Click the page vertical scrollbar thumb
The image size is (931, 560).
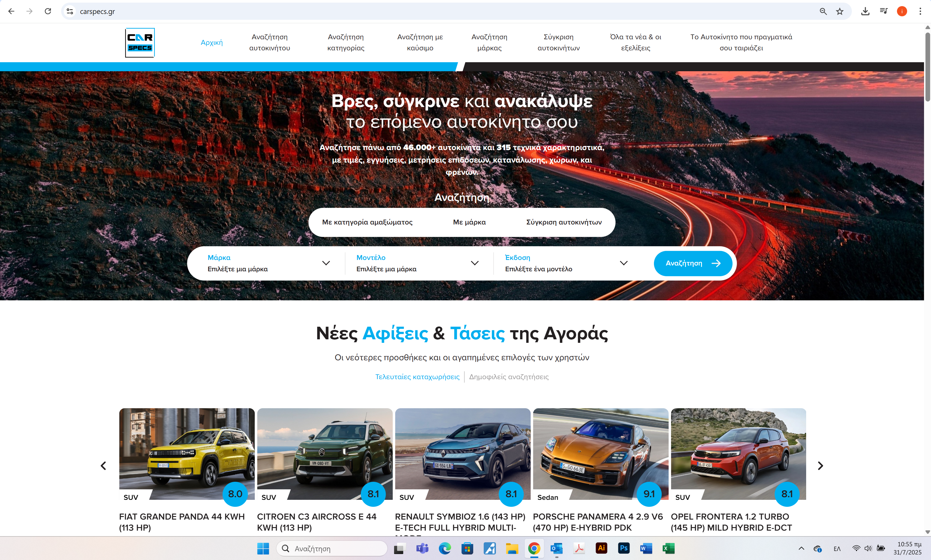927,67
